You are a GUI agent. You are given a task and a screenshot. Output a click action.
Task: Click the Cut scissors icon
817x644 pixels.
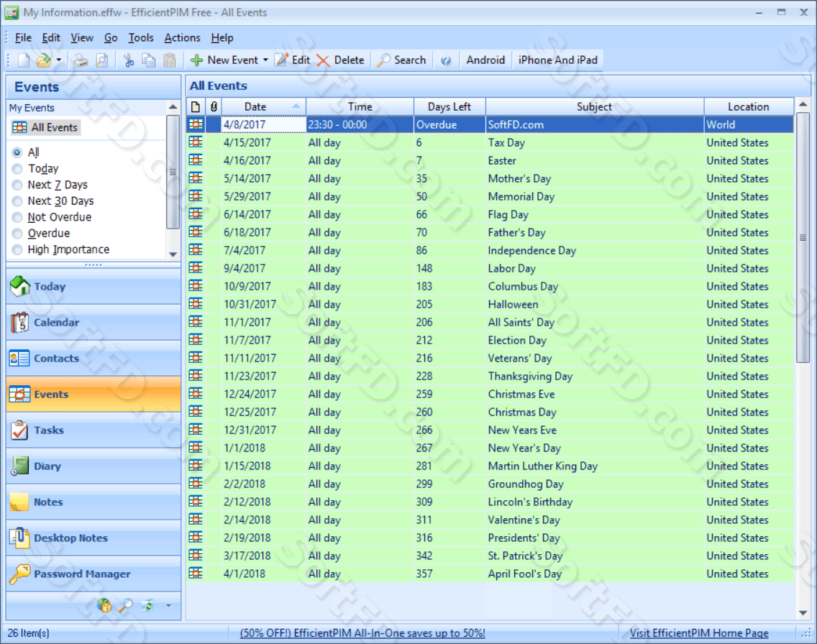129,60
